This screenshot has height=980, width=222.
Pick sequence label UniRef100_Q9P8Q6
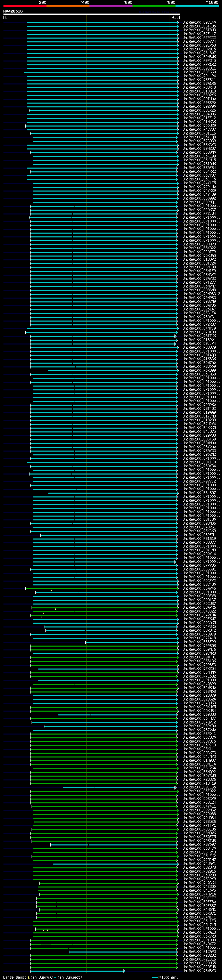click(199, 646)
